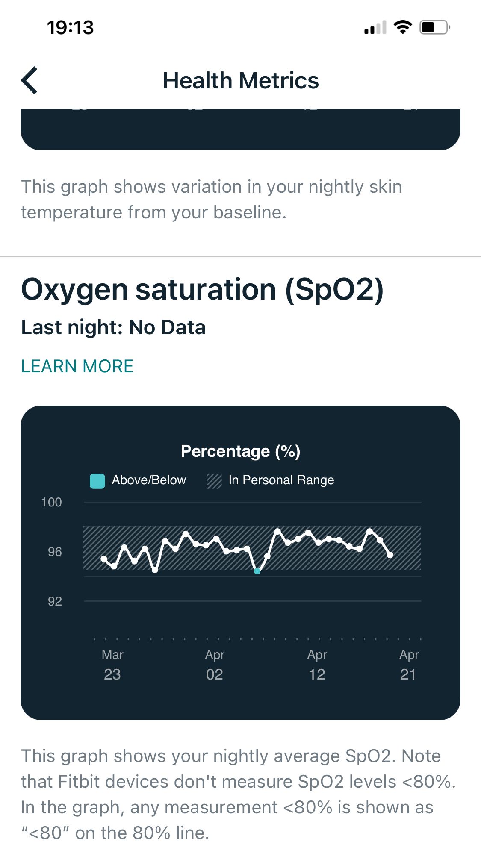Tap the 92 percent axis label

coord(55,601)
